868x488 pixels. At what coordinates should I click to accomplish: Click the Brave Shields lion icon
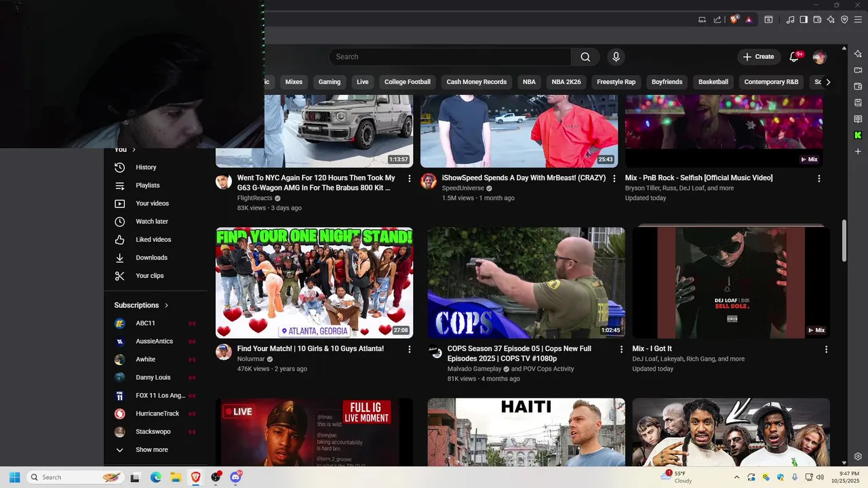coord(734,20)
